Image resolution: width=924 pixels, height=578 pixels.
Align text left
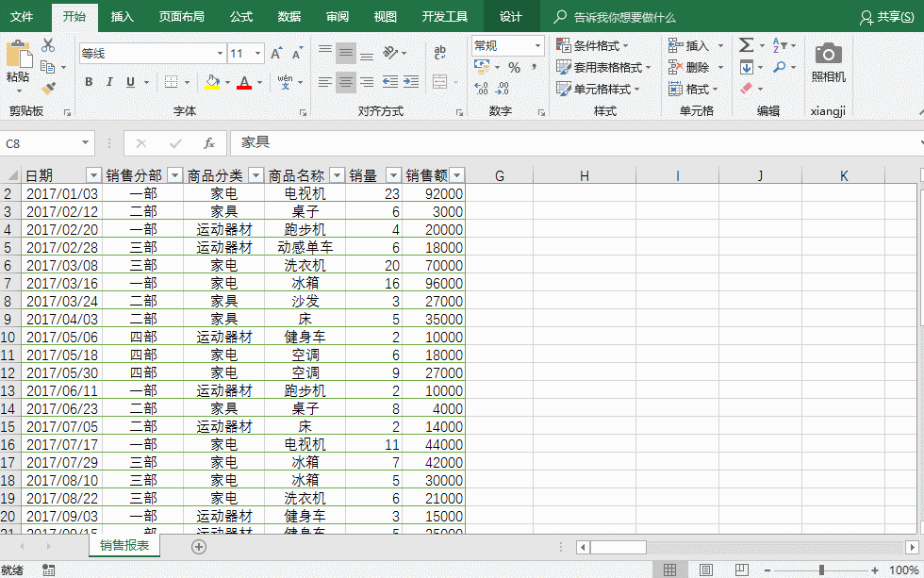[324, 82]
